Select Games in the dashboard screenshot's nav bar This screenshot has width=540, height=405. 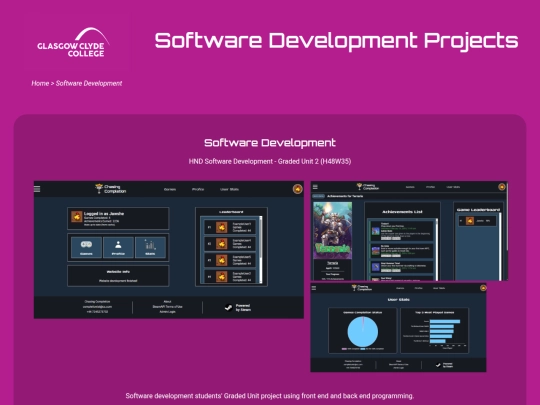(170, 189)
